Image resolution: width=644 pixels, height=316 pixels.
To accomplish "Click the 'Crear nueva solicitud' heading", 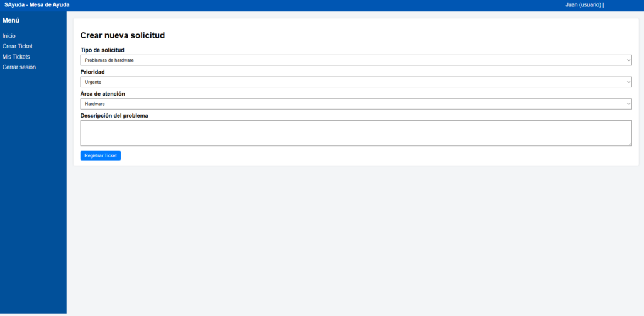I will 123,35.
